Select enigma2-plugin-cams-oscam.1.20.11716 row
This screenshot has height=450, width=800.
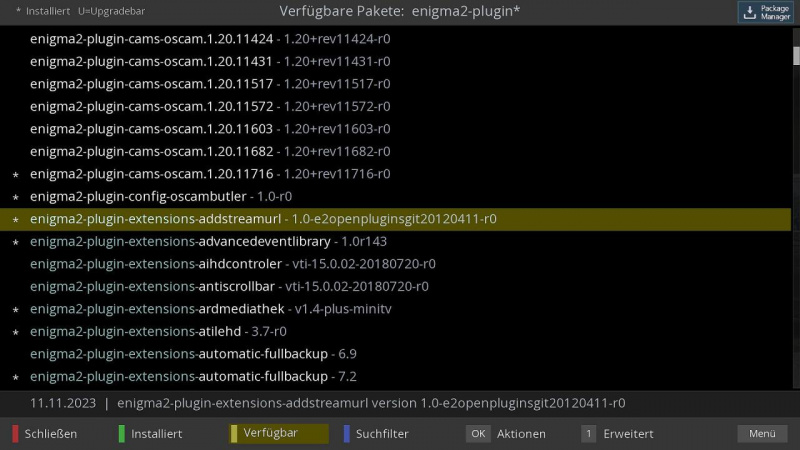pos(395,173)
